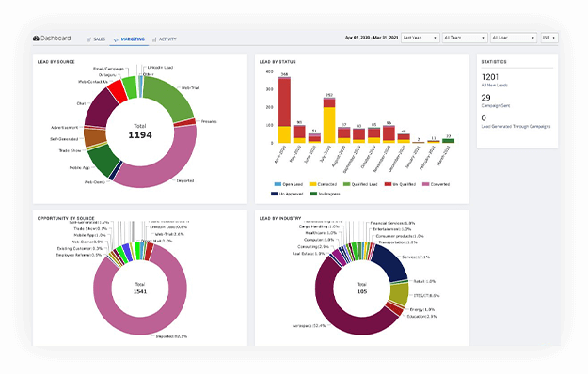Open the All User filter dropdown
The height and width of the screenshot is (374, 588).
pyautogui.click(x=514, y=38)
